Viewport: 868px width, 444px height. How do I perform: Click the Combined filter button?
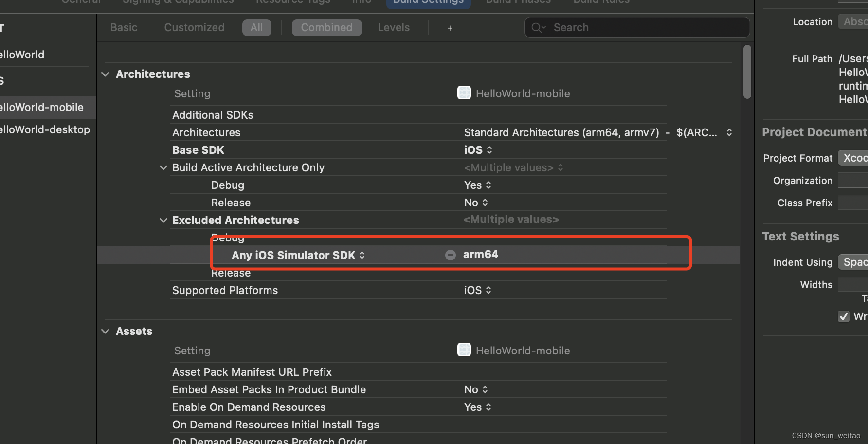(x=326, y=27)
